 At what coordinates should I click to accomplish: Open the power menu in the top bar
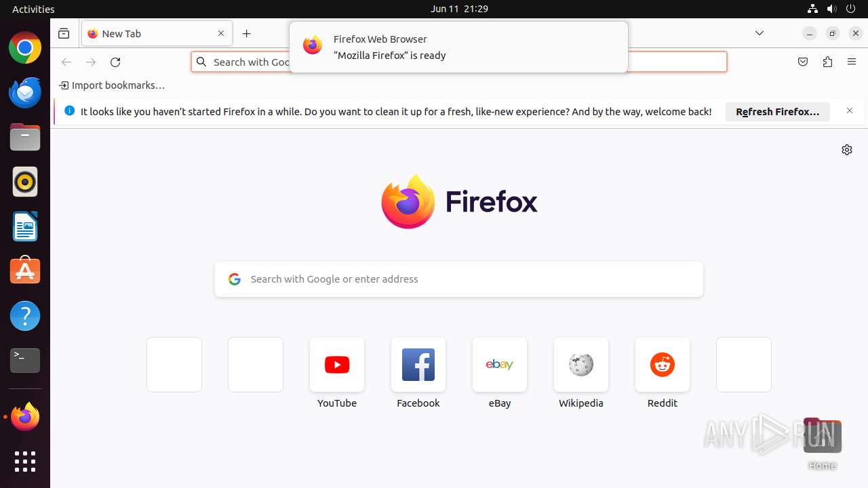[x=852, y=9]
